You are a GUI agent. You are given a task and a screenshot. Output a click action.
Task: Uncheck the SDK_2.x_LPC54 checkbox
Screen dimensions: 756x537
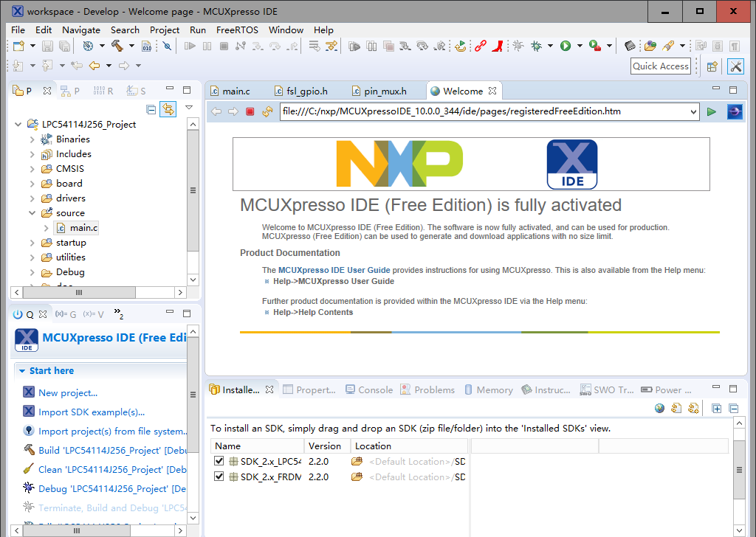pos(219,461)
